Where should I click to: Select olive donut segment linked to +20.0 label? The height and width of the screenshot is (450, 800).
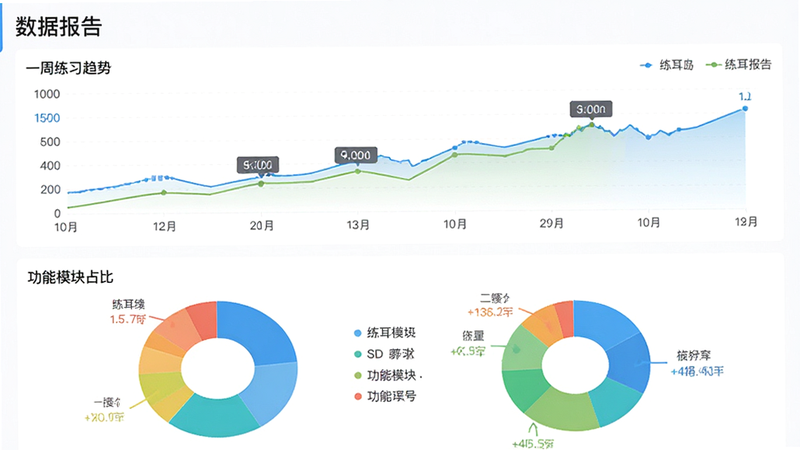coord(159,388)
